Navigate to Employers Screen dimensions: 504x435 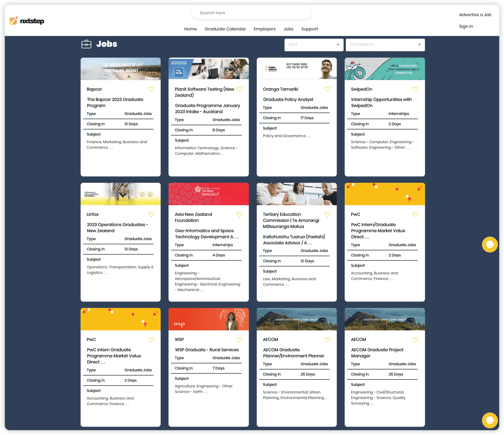[x=265, y=29]
